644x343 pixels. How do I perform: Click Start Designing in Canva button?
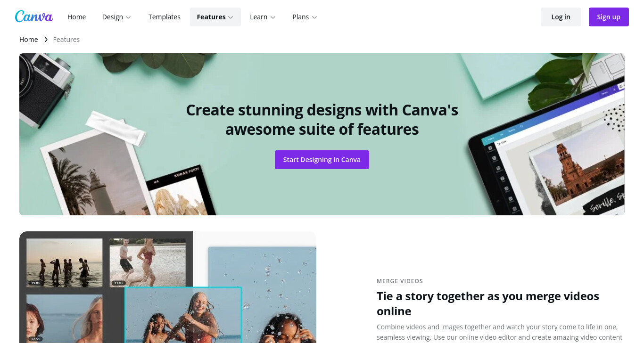coord(322,160)
